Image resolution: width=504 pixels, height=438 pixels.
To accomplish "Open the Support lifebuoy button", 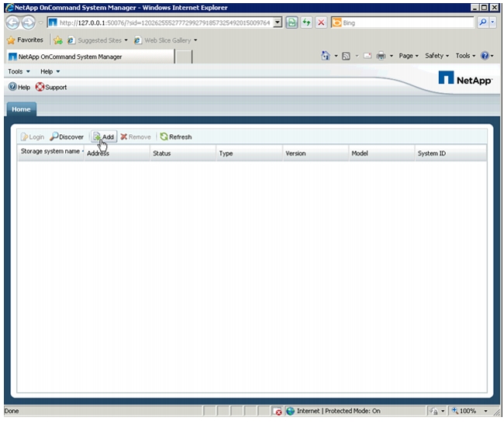I will [x=51, y=87].
